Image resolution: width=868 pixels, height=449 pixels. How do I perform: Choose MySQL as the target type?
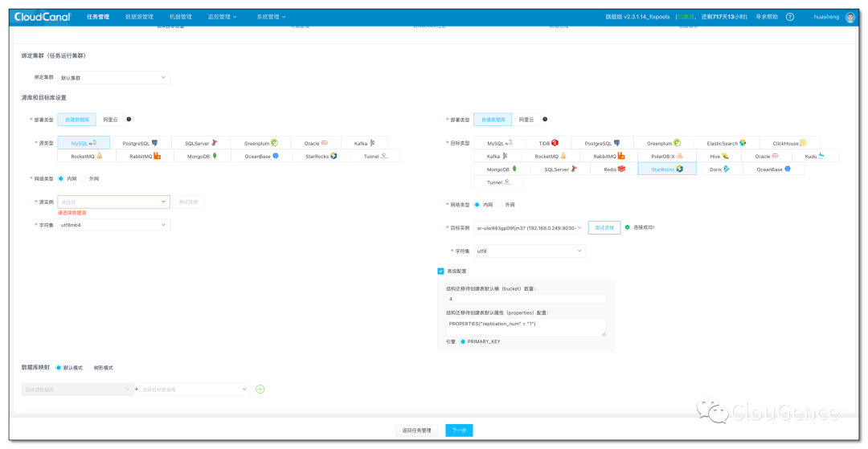pyautogui.click(x=499, y=143)
